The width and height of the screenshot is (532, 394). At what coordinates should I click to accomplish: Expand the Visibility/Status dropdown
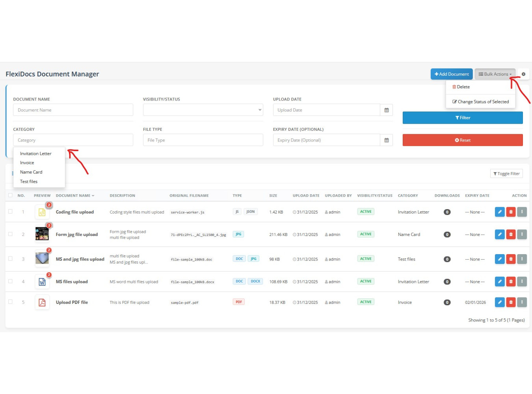pyautogui.click(x=203, y=110)
